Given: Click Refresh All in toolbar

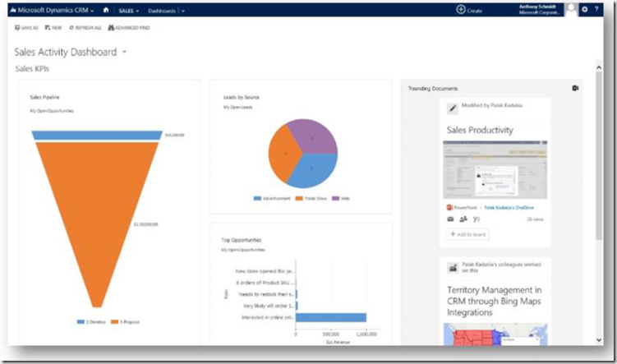Looking at the screenshot, I should pyautogui.click(x=85, y=28).
